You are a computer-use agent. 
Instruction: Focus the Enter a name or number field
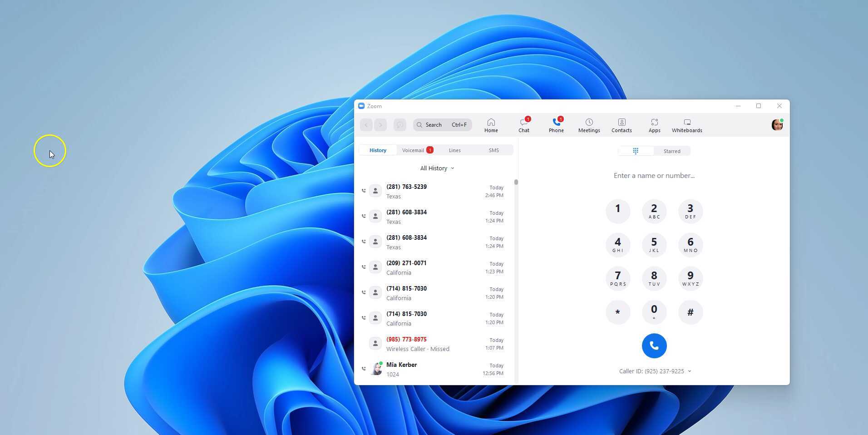654,175
